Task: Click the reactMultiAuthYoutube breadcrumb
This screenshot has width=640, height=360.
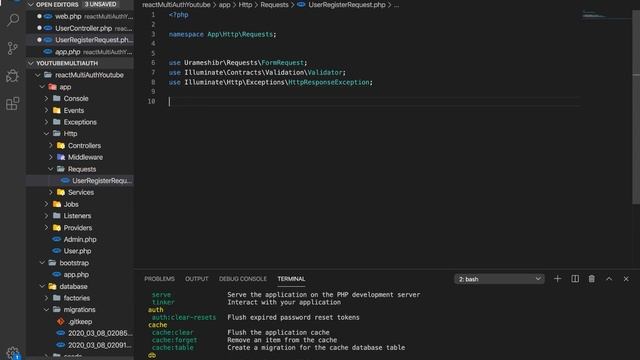Action: tap(176, 5)
